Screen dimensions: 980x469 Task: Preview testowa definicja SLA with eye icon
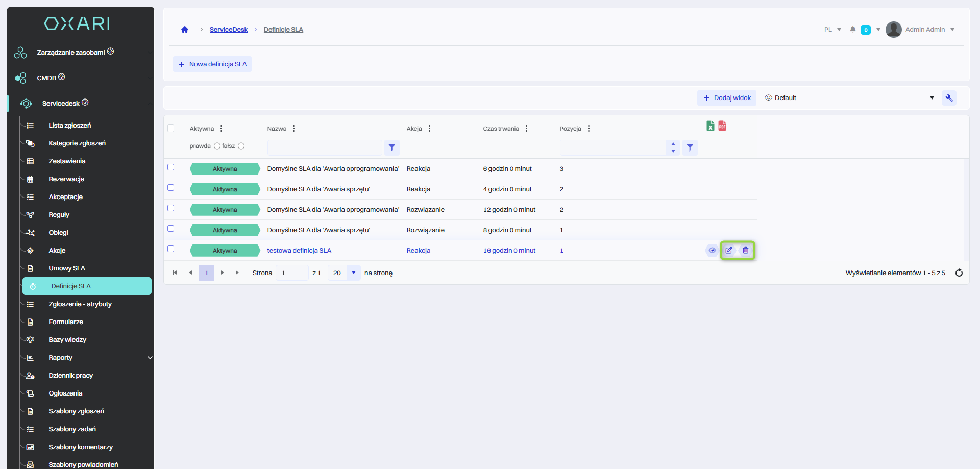(x=712, y=251)
